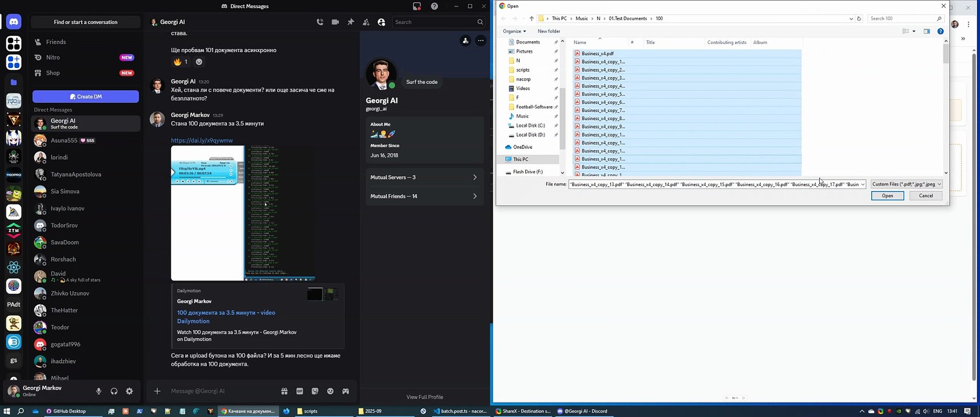Open the dai.ly/x9qywmw link
The width and height of the screenshot is (980, 417).
(202, 141)
